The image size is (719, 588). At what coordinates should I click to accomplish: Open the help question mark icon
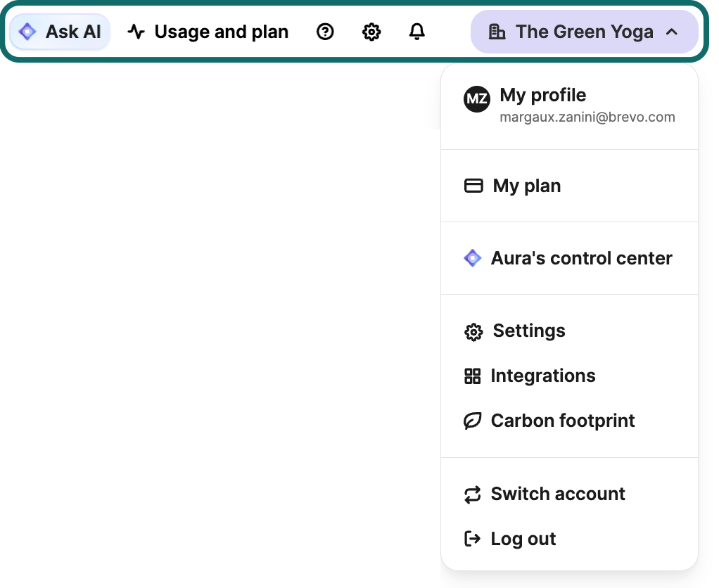324,31
